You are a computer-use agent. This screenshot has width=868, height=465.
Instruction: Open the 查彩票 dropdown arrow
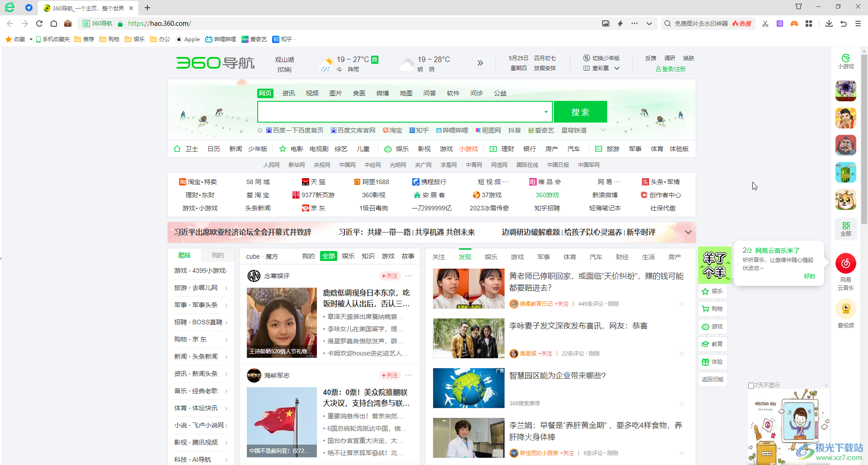(x=617, y=68)
